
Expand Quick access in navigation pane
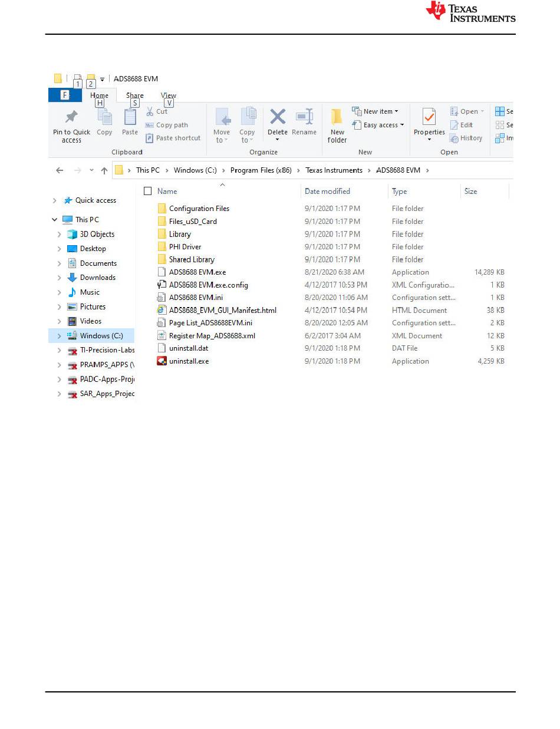pos(55,200)
